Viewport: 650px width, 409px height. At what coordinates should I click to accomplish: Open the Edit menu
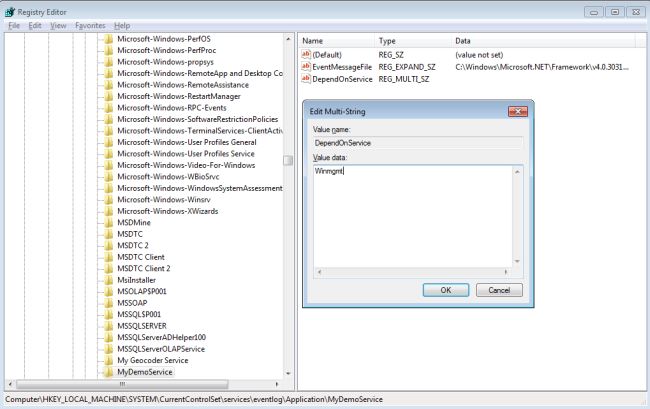[x=35, y=26]
